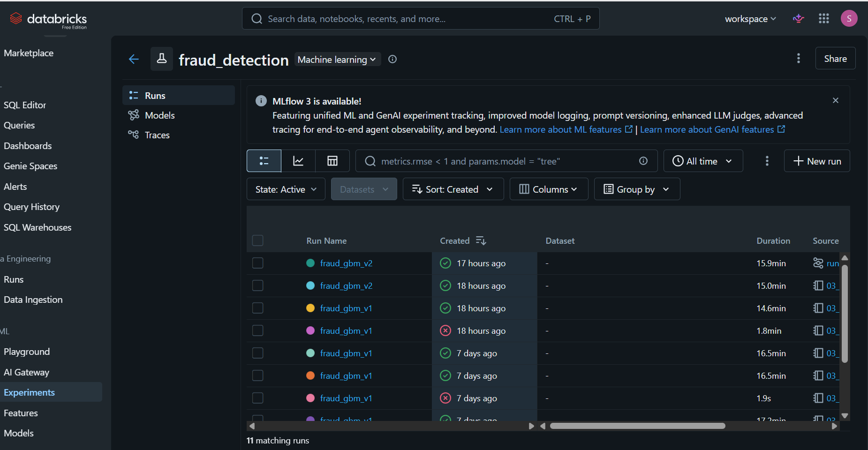Open the Group by dropdown
This screenshot has width=868, height=450.
[x=637, y=189]
